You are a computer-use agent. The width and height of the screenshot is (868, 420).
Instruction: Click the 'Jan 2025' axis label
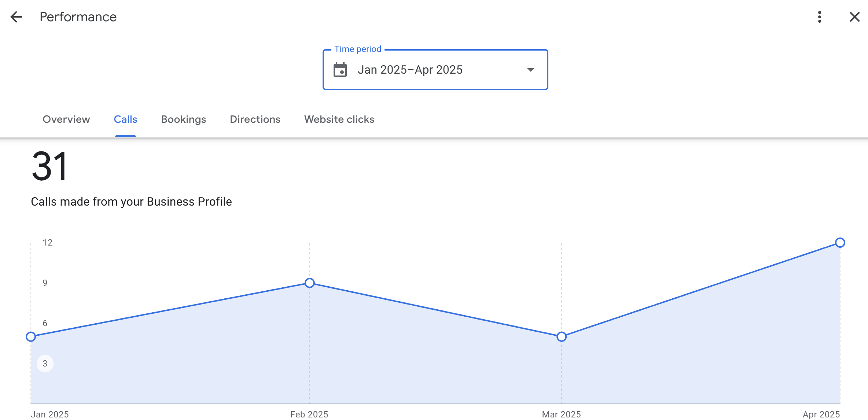click(x=50, y=414)
